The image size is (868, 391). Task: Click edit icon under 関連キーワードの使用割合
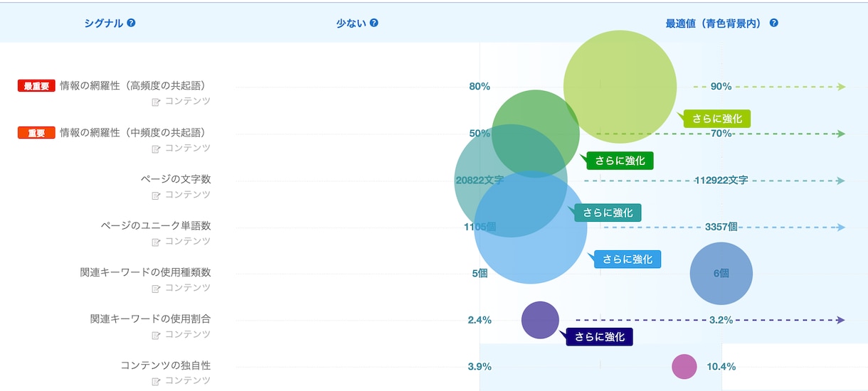156,335
